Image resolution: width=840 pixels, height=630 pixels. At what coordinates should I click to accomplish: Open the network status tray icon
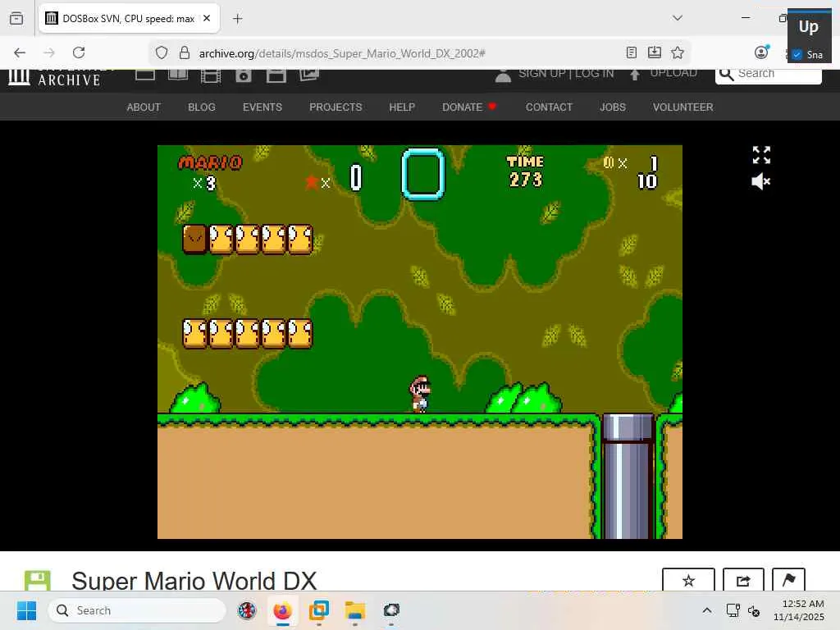(733, 610)
